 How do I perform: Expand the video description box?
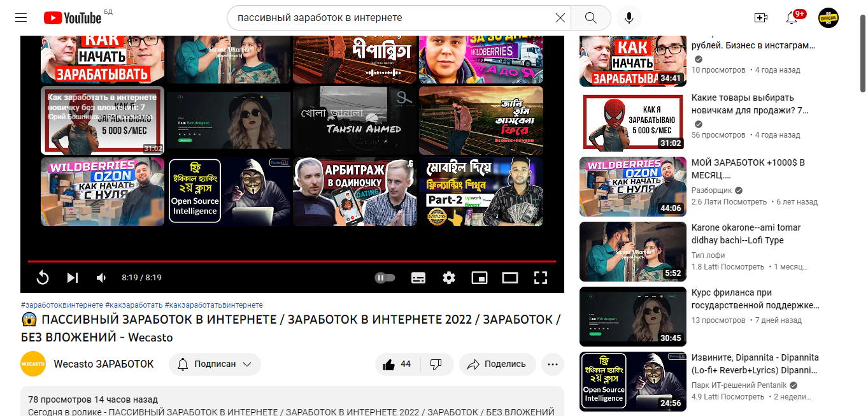click(x=292, y=401)
